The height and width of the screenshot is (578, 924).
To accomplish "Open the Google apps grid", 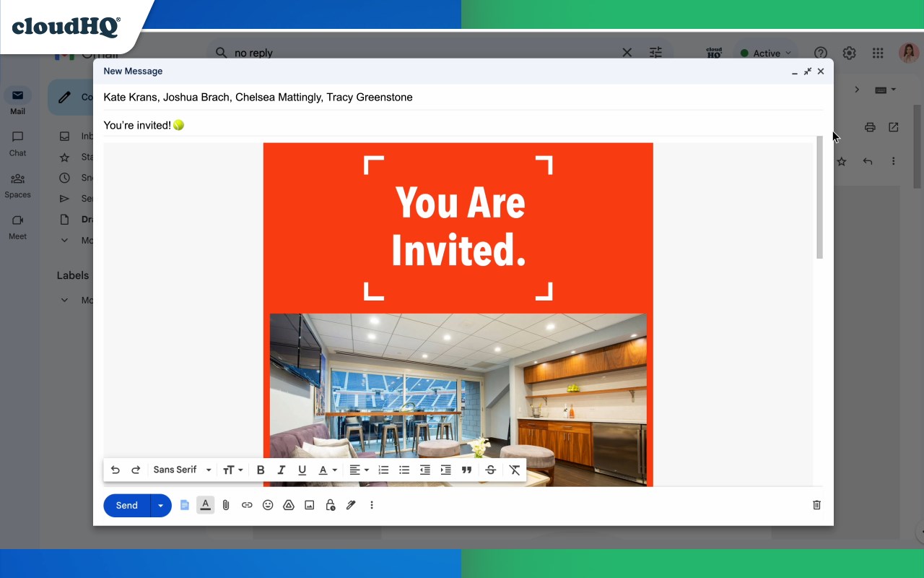I will (x=878, y=53).
